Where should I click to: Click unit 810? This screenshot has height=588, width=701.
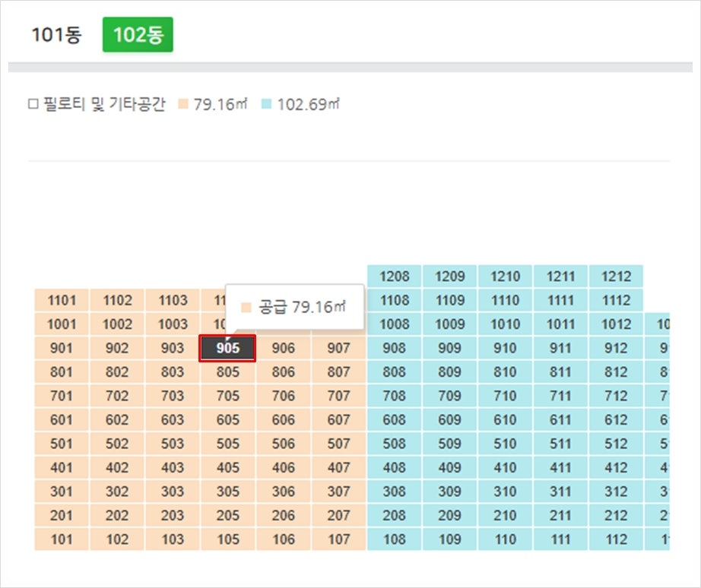point(505,371)
